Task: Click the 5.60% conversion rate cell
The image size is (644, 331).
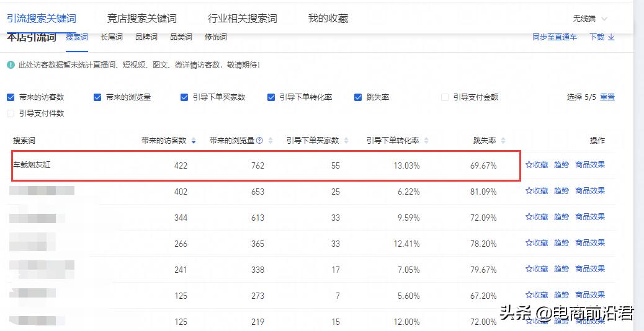Action: tap(409, 296)
